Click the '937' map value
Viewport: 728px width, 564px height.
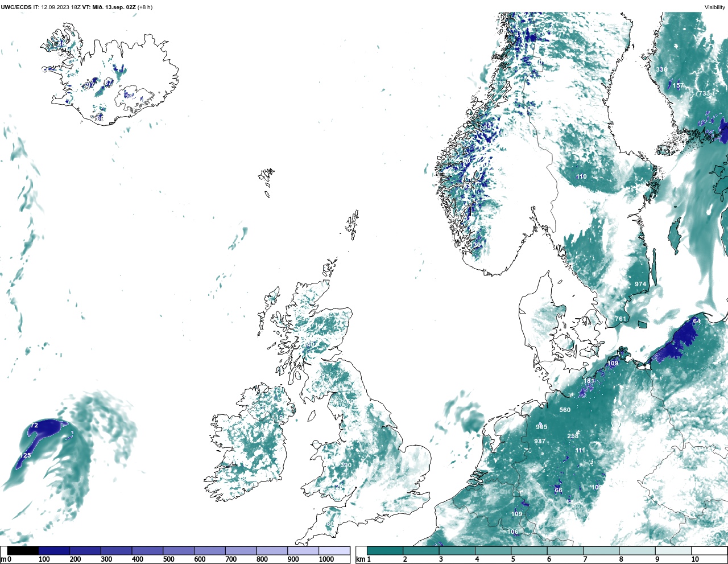(x=540, y=441)
